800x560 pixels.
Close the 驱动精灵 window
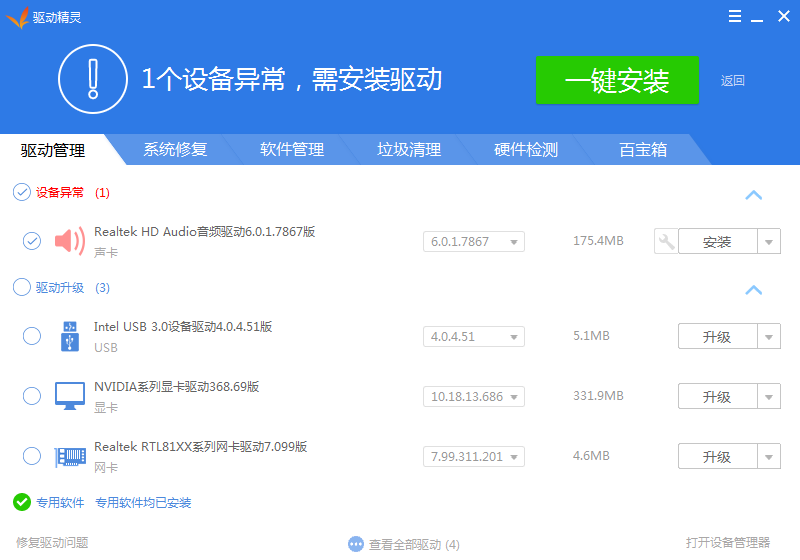[x=784, y=16]
